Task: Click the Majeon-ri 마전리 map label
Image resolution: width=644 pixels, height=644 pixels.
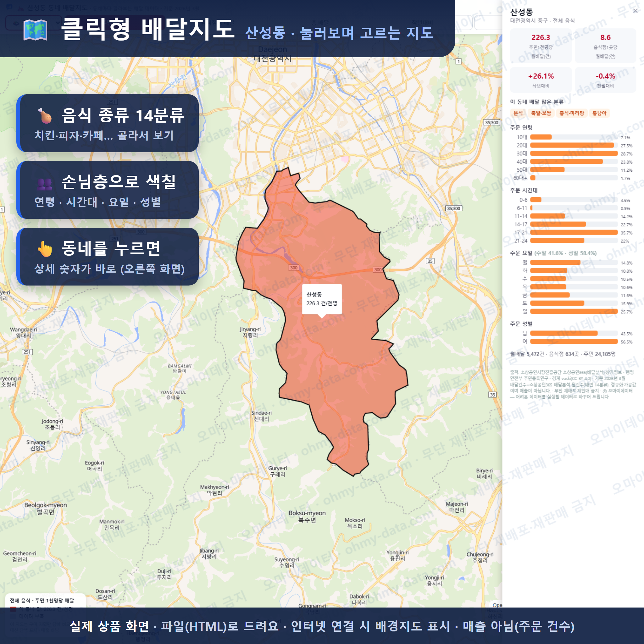Action: click(457, 507)
